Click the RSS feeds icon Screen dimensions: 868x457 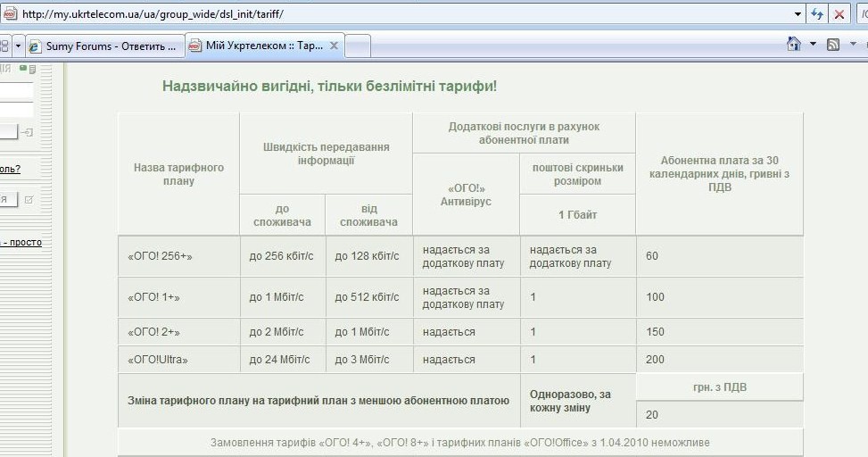(x=832, y=44)
